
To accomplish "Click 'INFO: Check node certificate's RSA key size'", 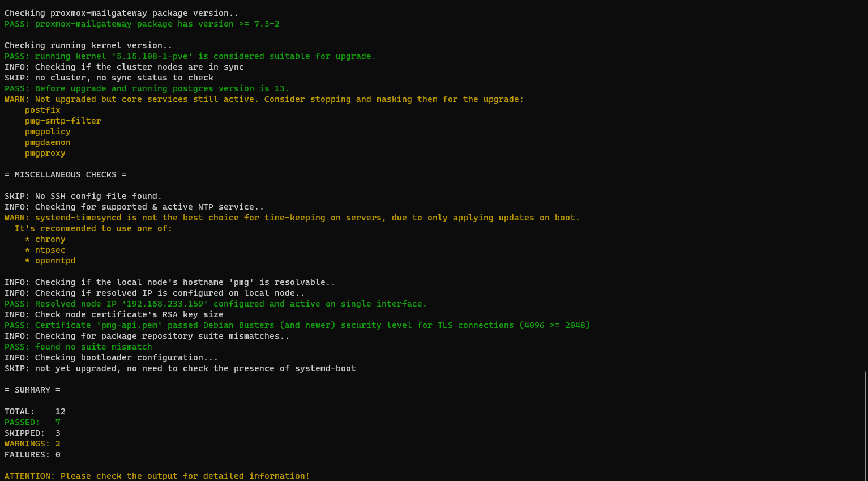I will (x=114, y=314).
